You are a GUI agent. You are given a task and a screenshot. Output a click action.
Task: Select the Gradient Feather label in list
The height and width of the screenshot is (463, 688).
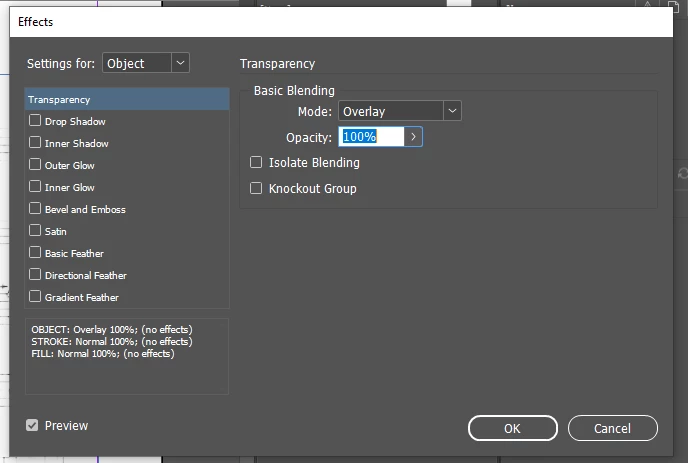point(82,298)
